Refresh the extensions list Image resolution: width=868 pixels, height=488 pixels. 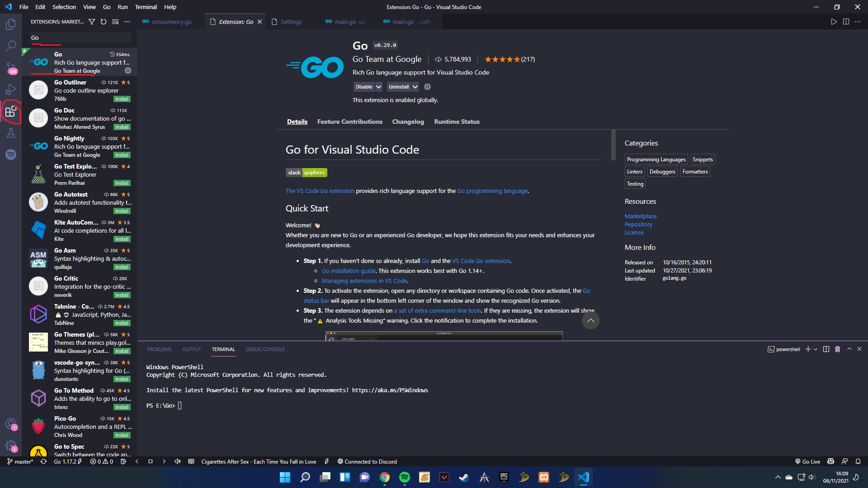[x=104, y=22]
